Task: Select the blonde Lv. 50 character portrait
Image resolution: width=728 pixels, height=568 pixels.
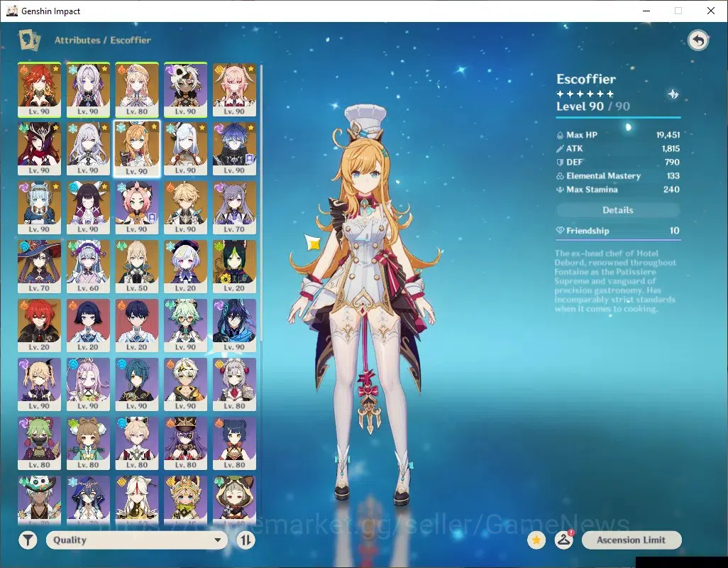Action: tap(136, 266)
